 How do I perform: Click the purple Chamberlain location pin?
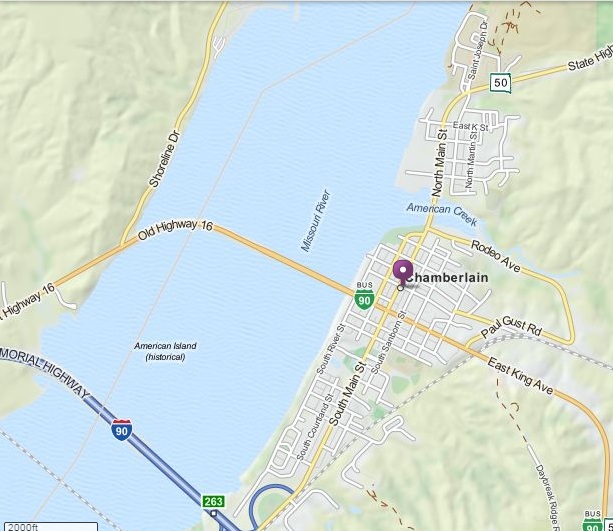pos(403,273)
